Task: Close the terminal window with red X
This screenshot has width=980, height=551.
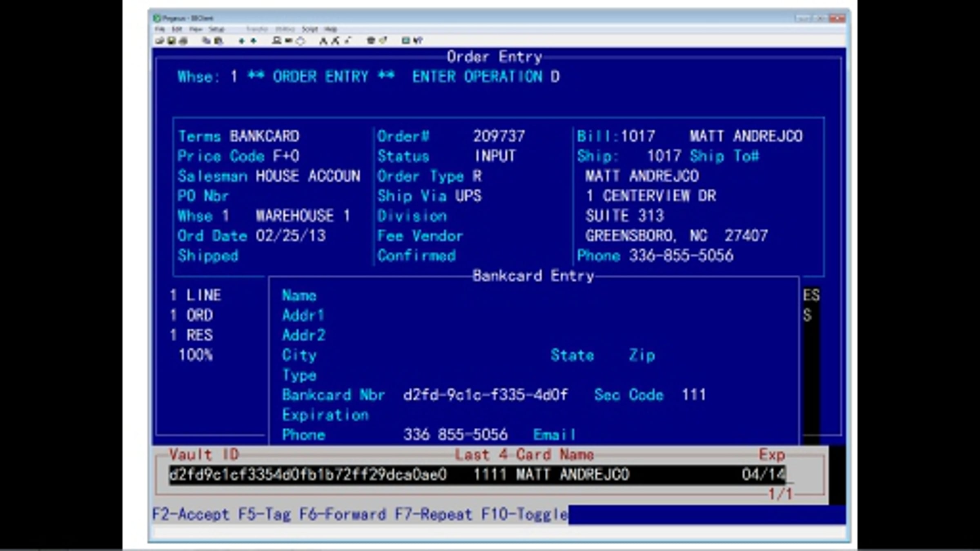Action: [837, 18]
